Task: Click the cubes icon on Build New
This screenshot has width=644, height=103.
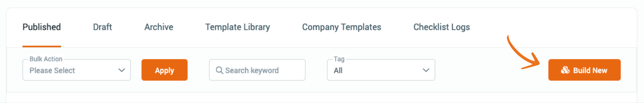Action: pos(565,70)
